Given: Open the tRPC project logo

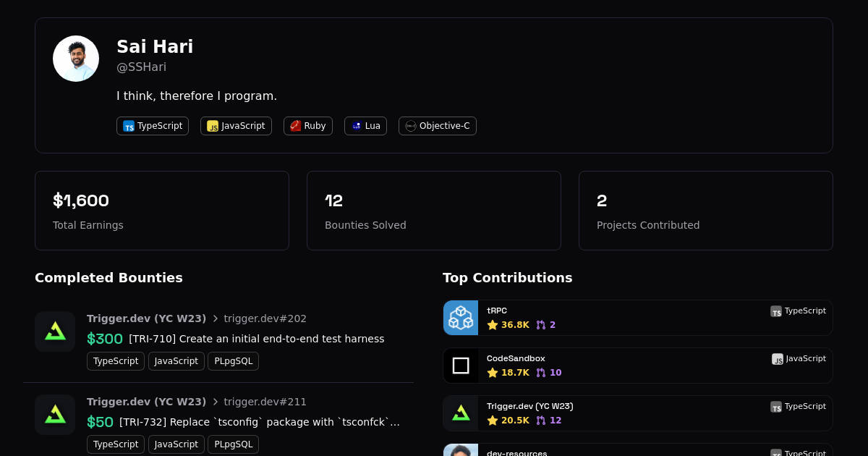Looking at the screenshot, I should 461,318.
